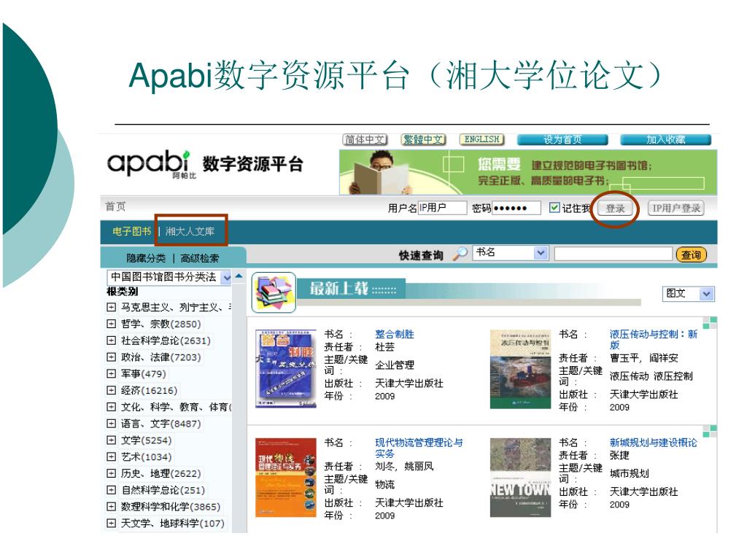Switch to the 湘大人文库 tab

tap(190, 231)
